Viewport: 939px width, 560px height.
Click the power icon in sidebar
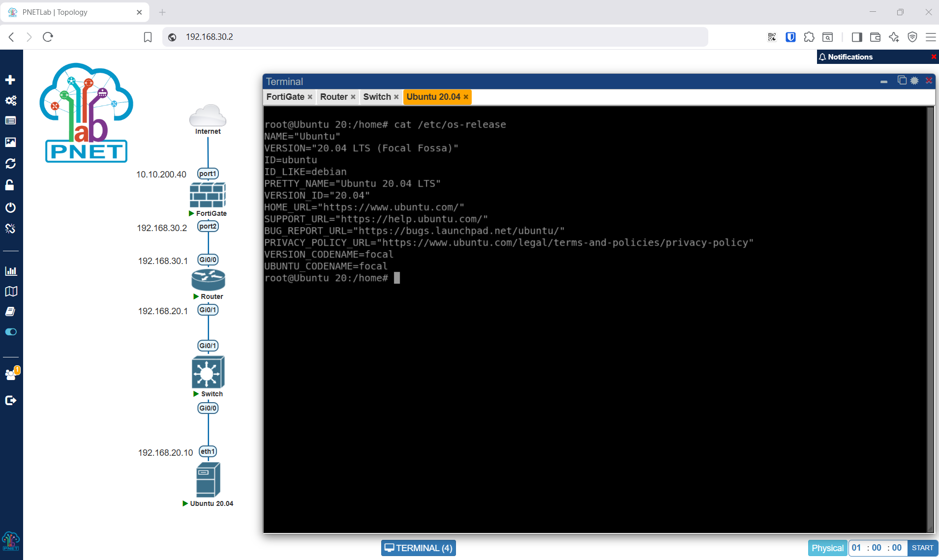click(x=10, y=207)
